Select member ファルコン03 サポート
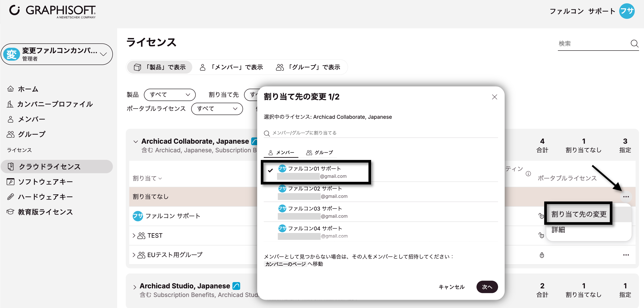Screen dimensions: 644x308 click(x=381, y=212)
